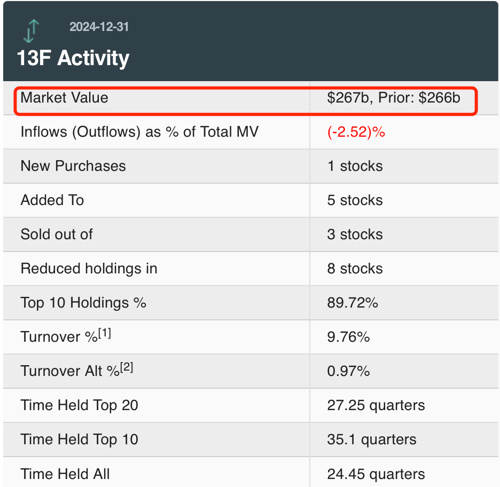The height and width of the screenshot is (487, 500).
Task: Click the up-down arrows activity icon
Action: [31, 31]
